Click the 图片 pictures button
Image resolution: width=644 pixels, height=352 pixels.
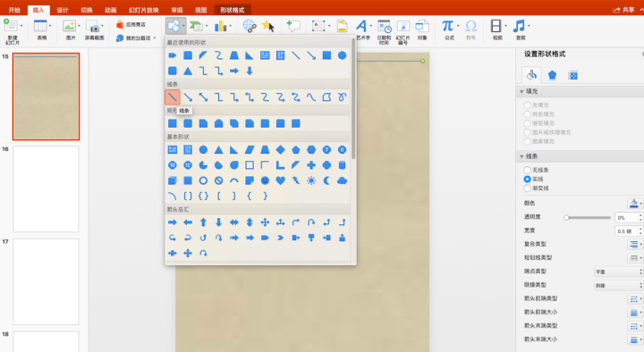(x=71, y=30)
